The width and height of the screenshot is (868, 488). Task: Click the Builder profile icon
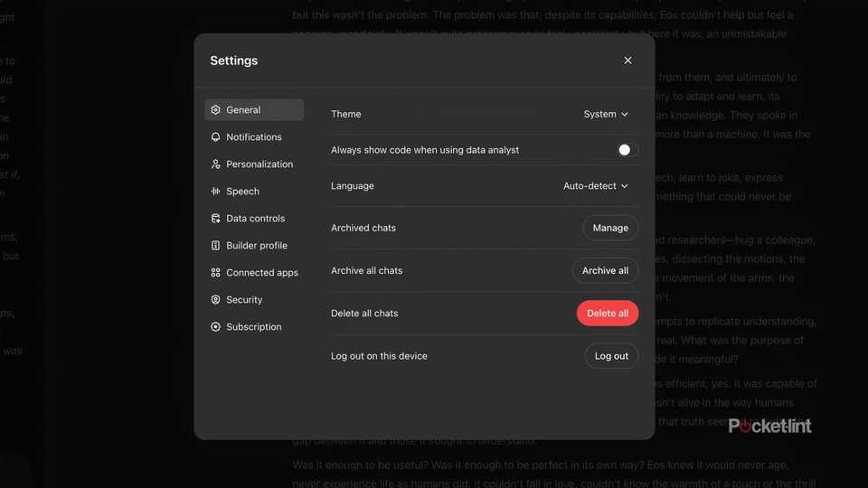point(215,246)
